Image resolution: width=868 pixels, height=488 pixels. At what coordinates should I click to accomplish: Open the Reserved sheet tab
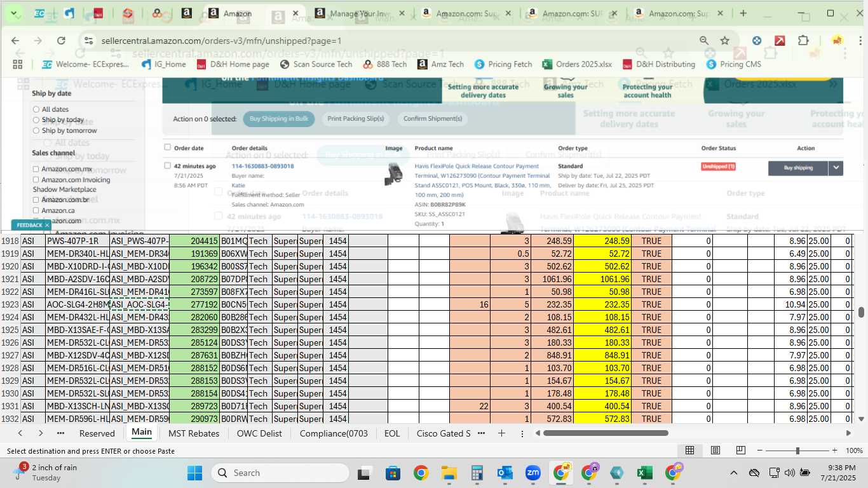97,433
